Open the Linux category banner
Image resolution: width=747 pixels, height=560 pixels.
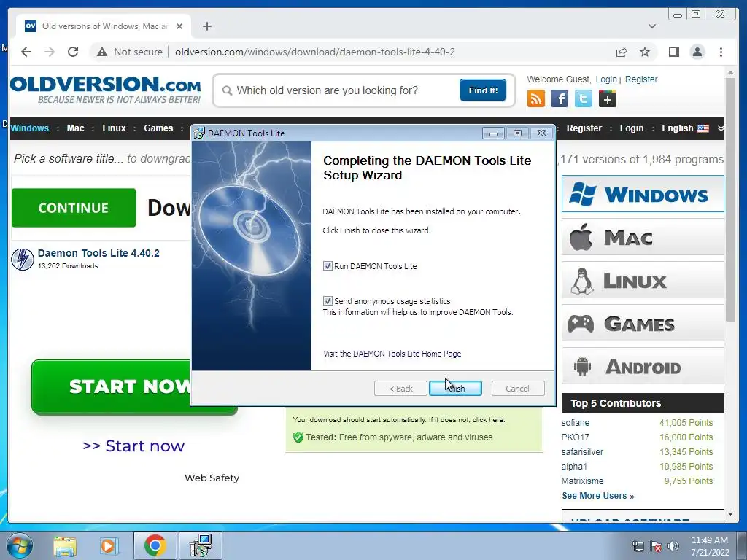point(643,279)
